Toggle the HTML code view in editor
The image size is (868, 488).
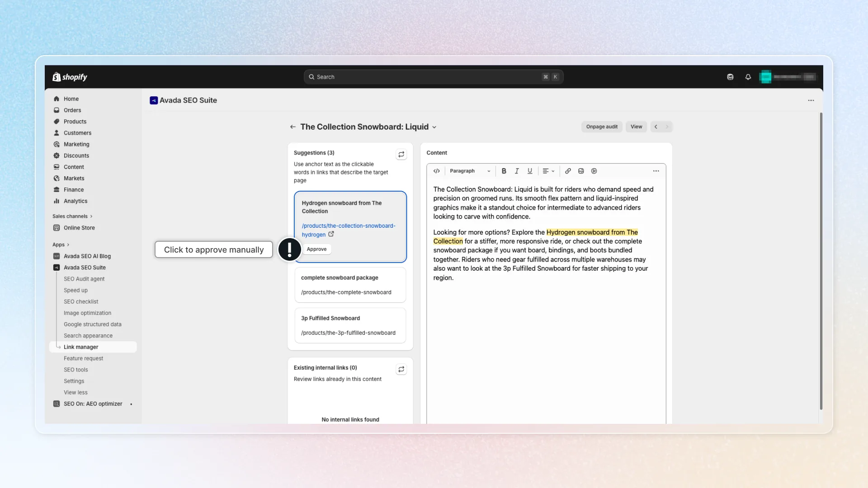437,171
